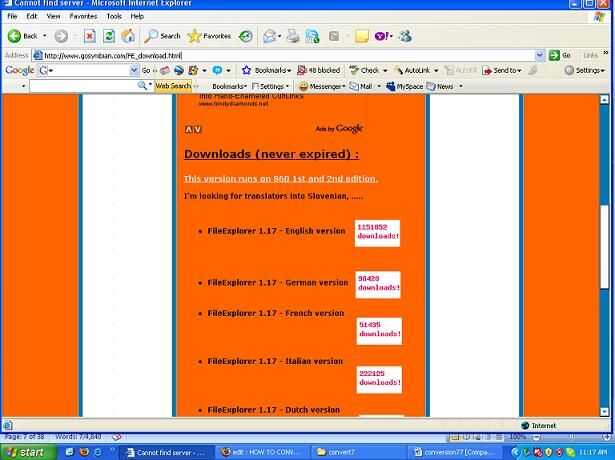
Task: Click the yellow Web Search button
Action: [x=173, y=86]
